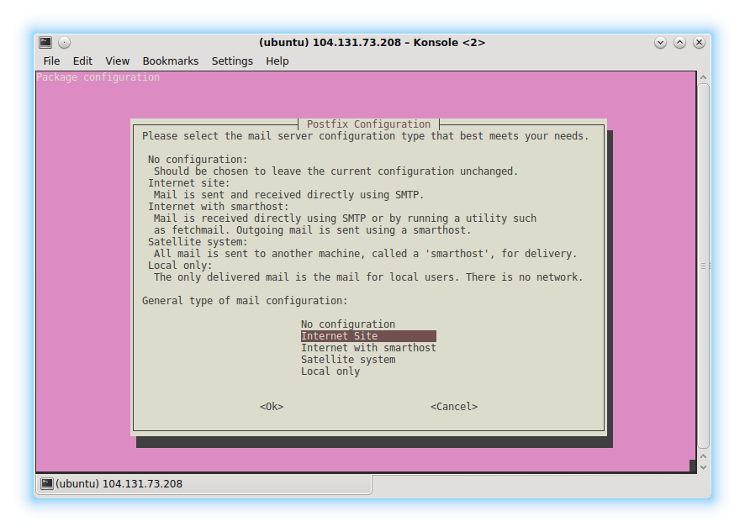745x532 pixels.
Task: Minimize the Konsole window
Action: tap(660, 43)
